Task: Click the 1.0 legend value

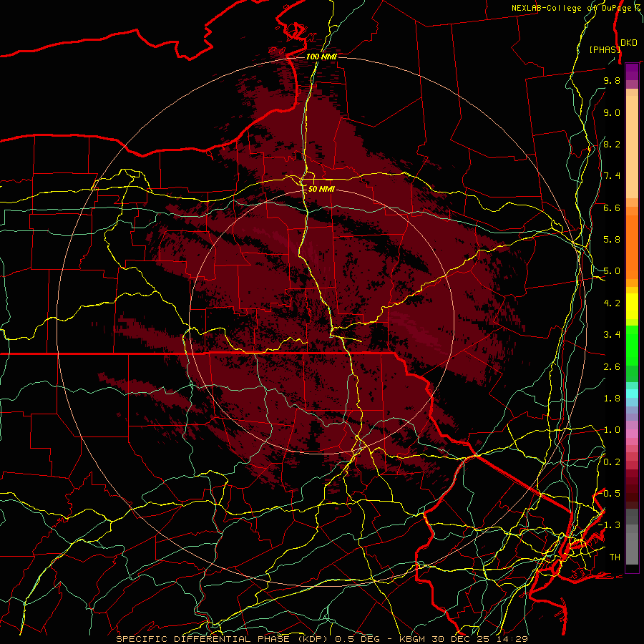Action: 612,430
